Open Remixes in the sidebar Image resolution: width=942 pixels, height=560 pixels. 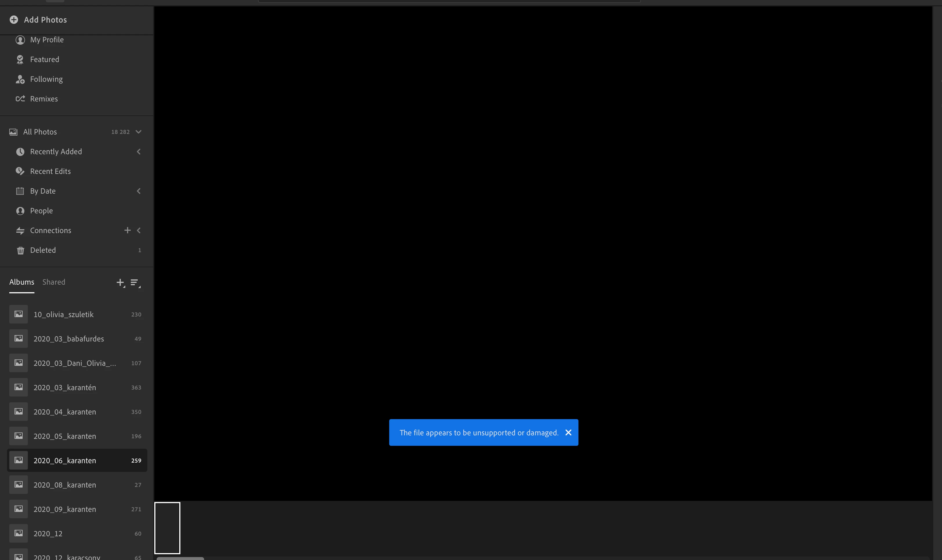pos(44,99)
